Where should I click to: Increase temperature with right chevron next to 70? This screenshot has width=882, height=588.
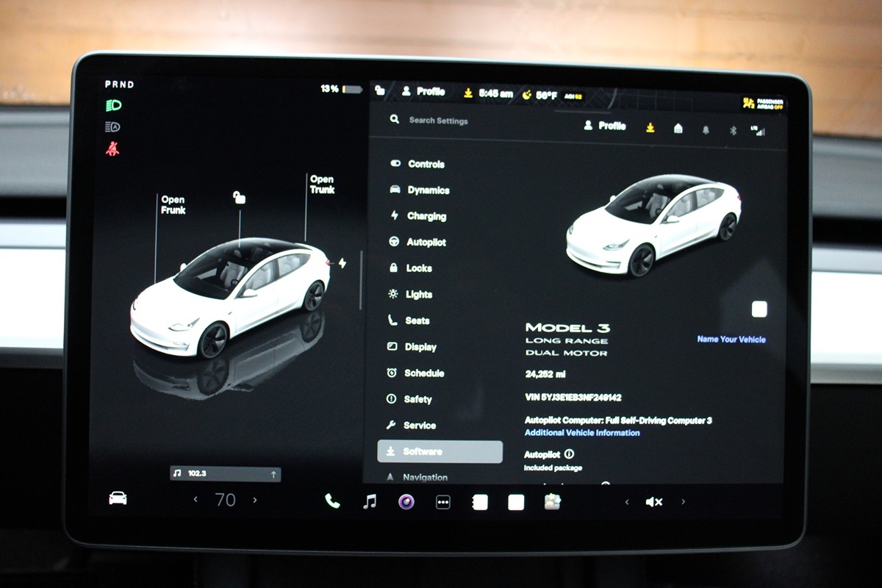click(255, 500)
